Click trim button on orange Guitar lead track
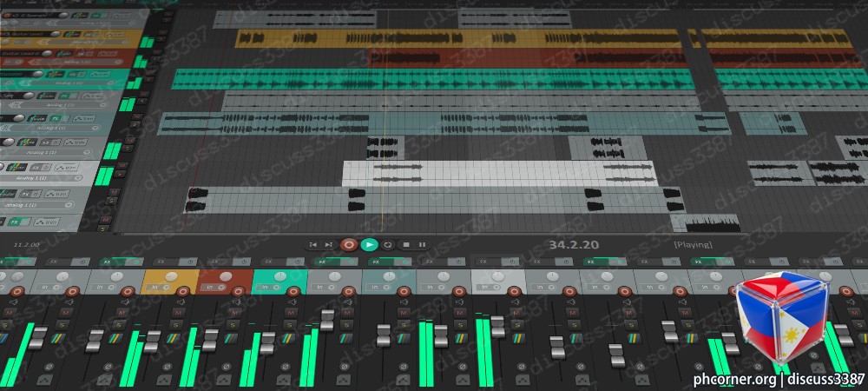This screenshot has height=391, width=868. click(x=115, y=34)
